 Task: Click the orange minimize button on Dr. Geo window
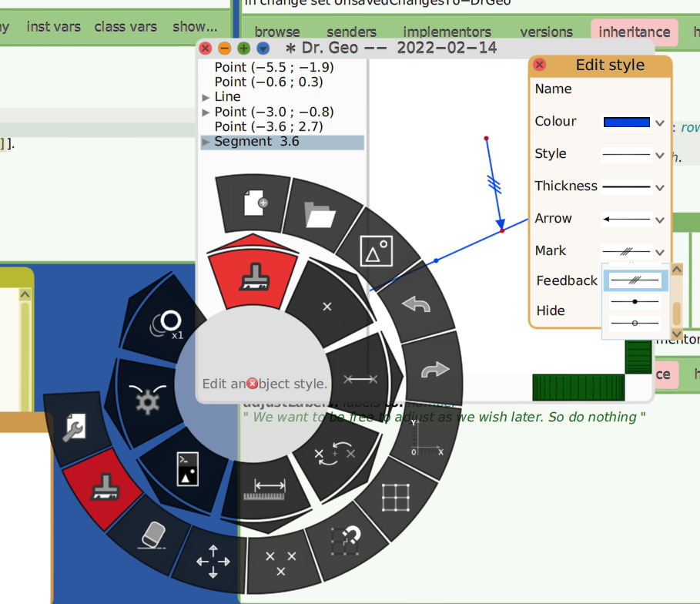point(225,49)
